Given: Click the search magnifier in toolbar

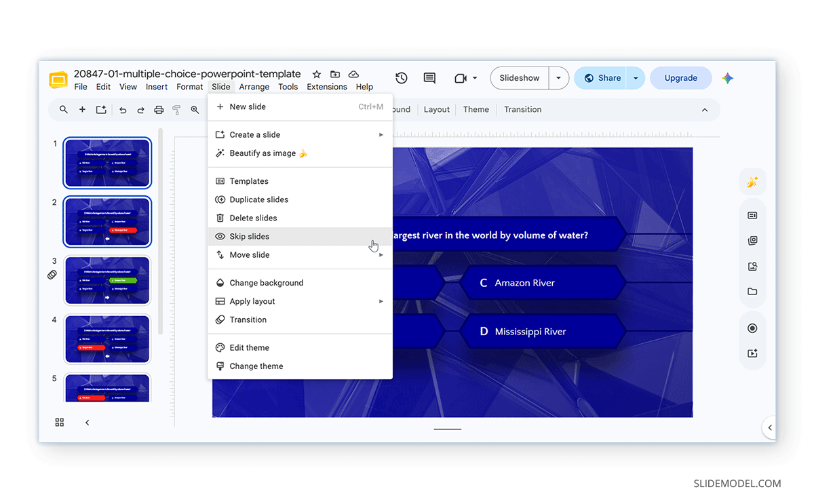Looking at the screenshot, I should 64,109.
